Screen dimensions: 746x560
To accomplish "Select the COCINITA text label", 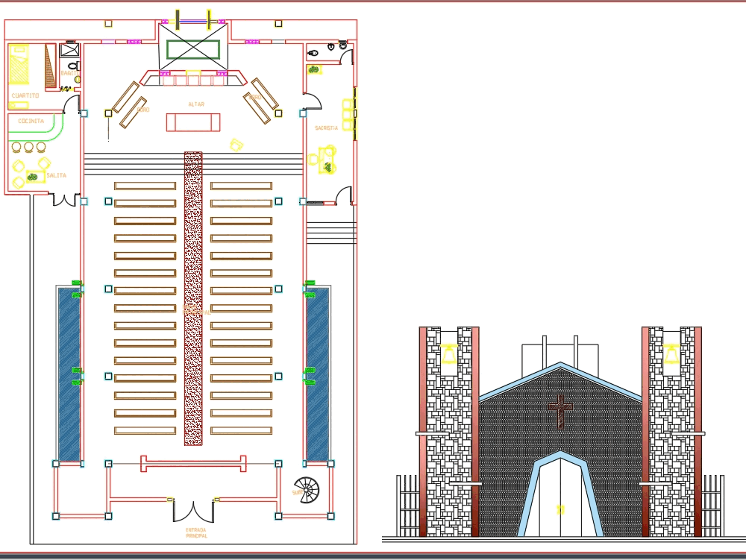I will [x=31, y=121].
